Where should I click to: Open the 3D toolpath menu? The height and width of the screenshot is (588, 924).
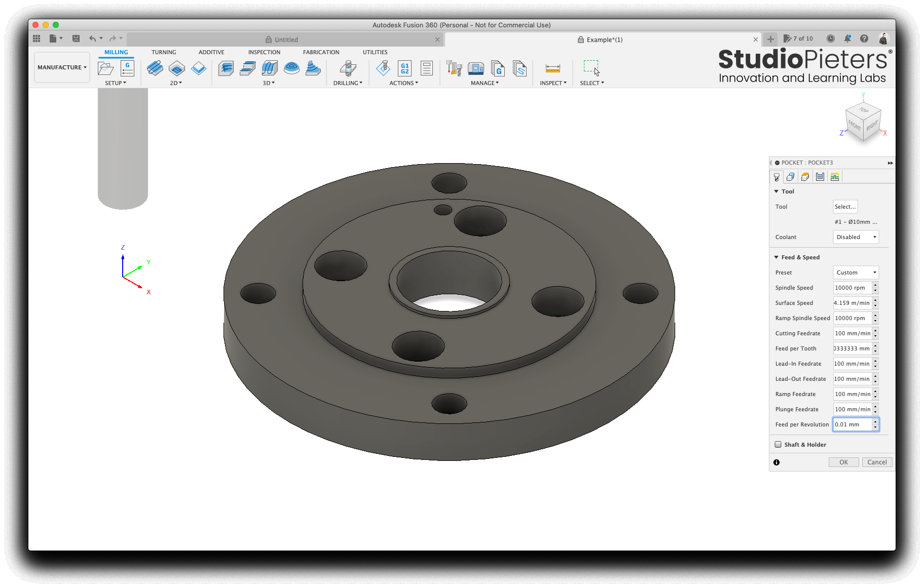click(269, 83)
